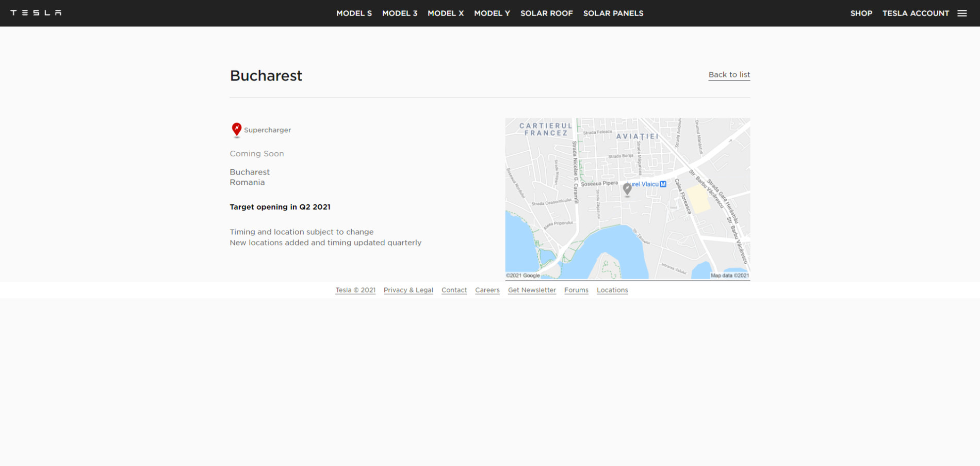Image resolution: width=980 pixels, height=466 pixels.
Task: Click the Bucharest page heading
Action: pos(266,76)
